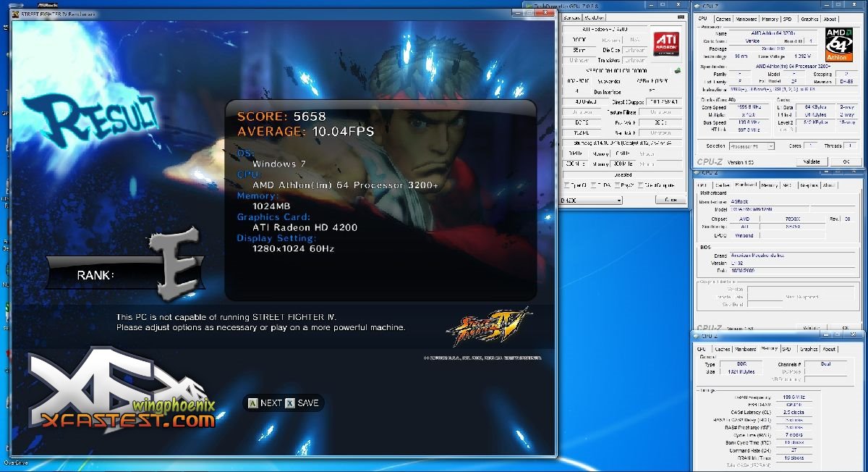Go to the About tab in the CPU-Z window showing Memory timings
Image resolution: width=868 pixels, height=472 pixels.
(x=829, y=348)
